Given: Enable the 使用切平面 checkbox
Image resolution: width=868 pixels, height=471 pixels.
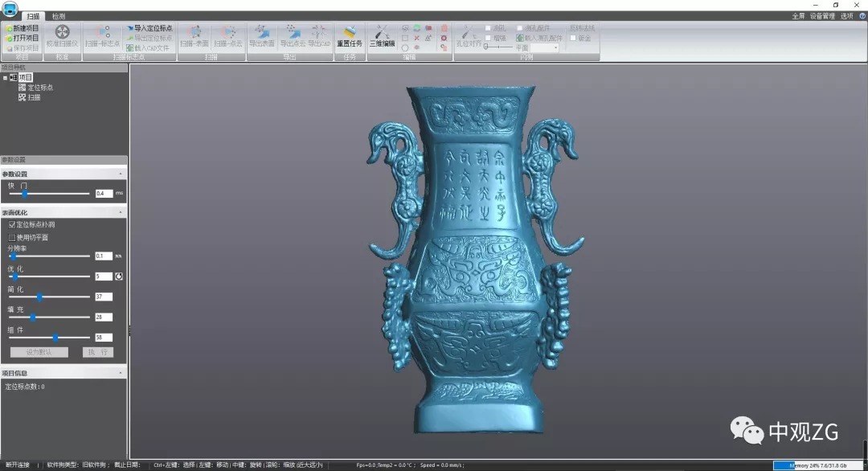Looking at the screenshot, I should pyautogui.click(x=12, y=238).
